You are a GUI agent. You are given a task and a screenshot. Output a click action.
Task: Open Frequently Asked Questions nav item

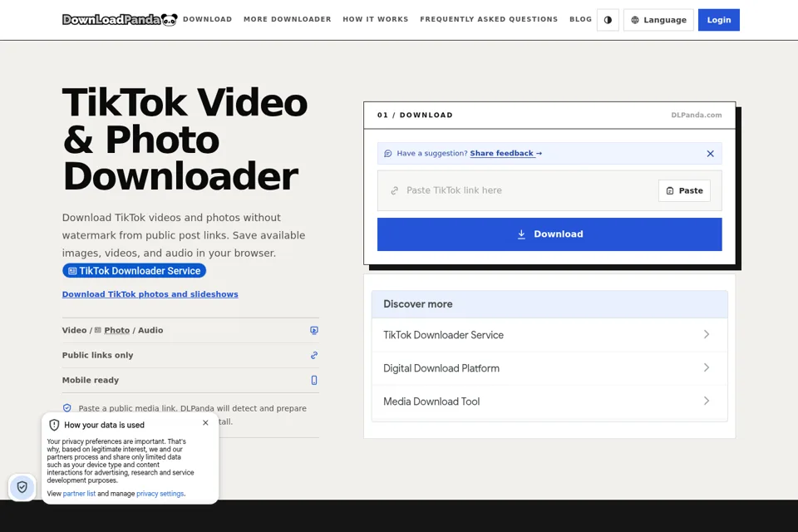coord(489,19)
